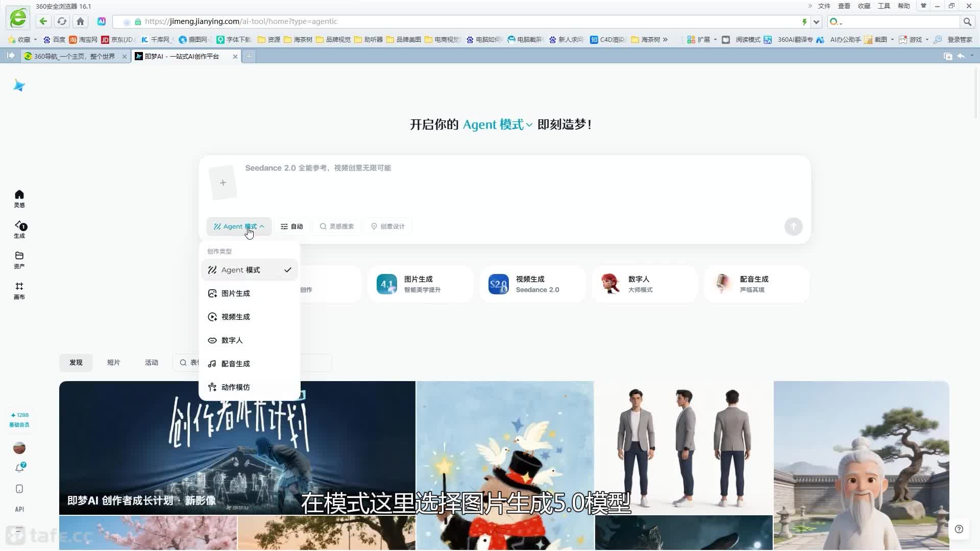The width and height of the screenshot is (980, 551).
Task: Open the 截图 screenshot dropdown
Action: point(879,39)
